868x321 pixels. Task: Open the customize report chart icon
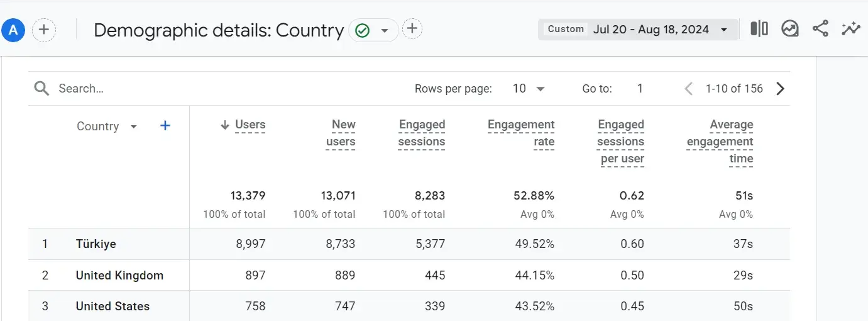(x=790, y=29)
